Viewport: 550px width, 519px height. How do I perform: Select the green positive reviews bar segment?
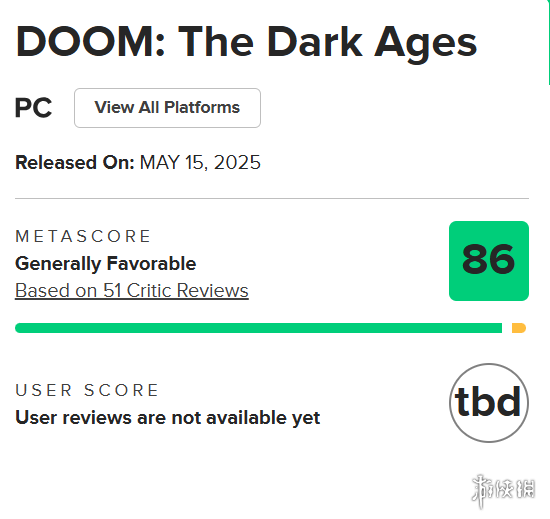coord(259,328)
